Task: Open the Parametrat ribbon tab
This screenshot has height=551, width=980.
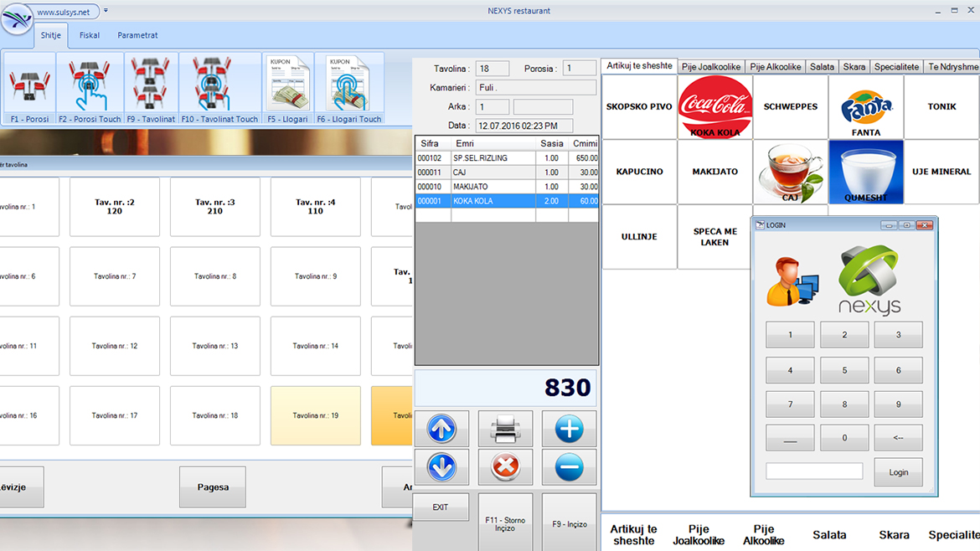Action: click(137, 35)
